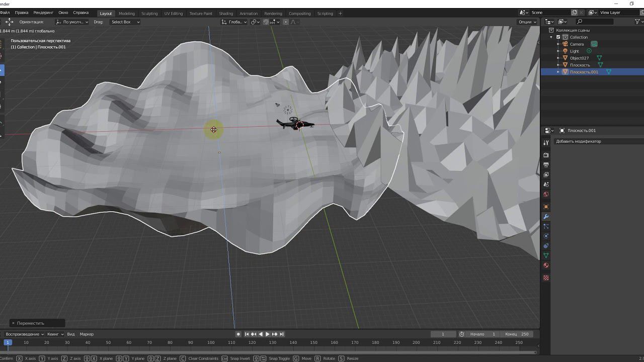Open the Texture properties checker icon

click(546, 278)
